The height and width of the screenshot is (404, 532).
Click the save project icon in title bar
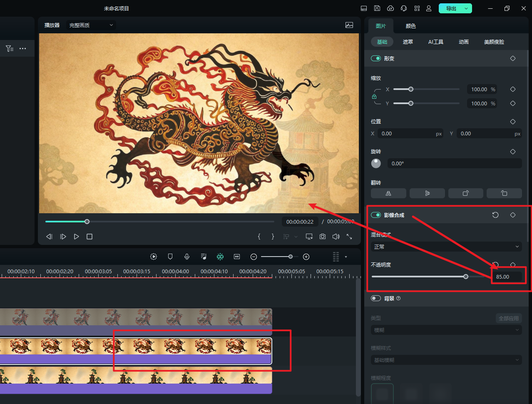[x=377, y=8]
